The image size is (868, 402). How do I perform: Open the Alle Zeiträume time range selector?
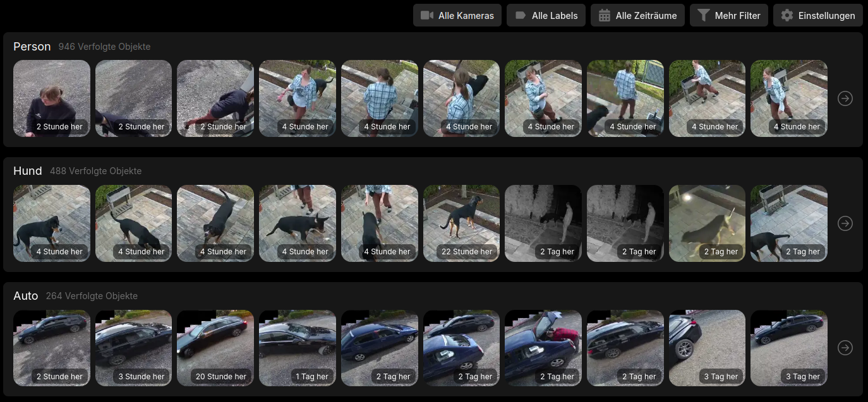pos(637,15)
